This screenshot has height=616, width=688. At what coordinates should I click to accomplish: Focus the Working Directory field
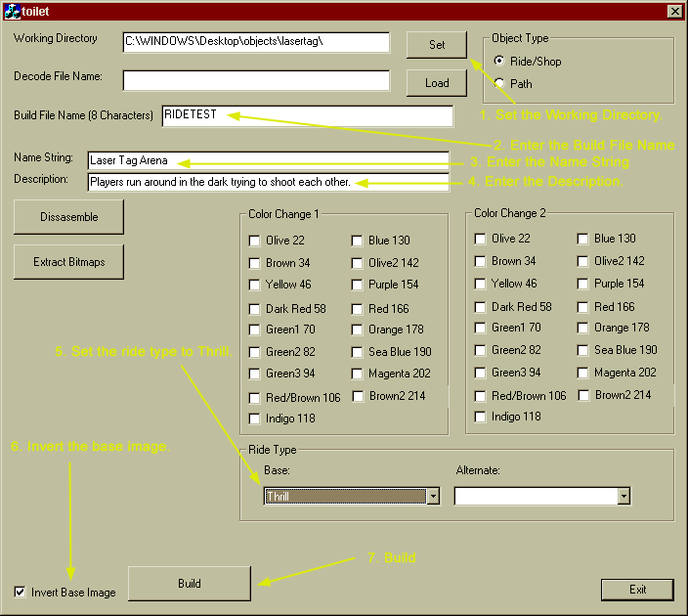256,42
